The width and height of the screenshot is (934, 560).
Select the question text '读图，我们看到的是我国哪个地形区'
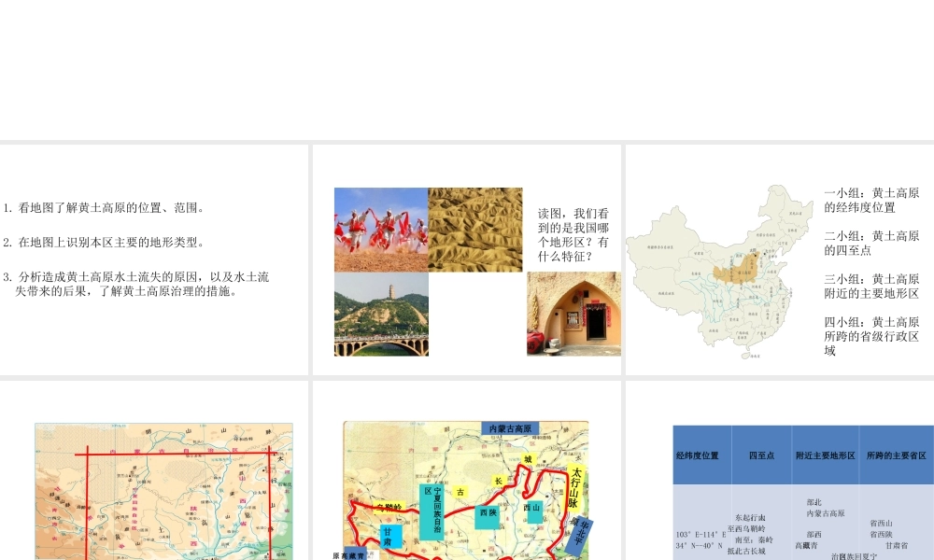573,228
